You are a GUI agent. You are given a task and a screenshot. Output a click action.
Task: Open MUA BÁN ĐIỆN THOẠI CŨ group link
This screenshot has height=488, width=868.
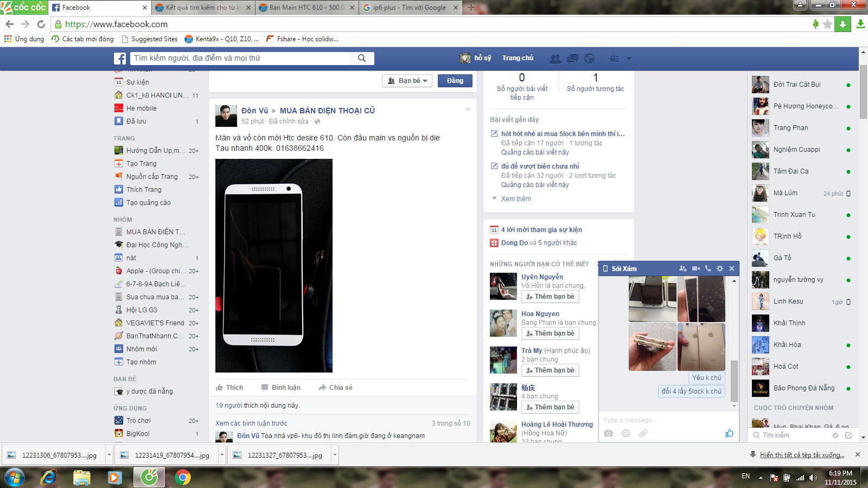(327, 111)
